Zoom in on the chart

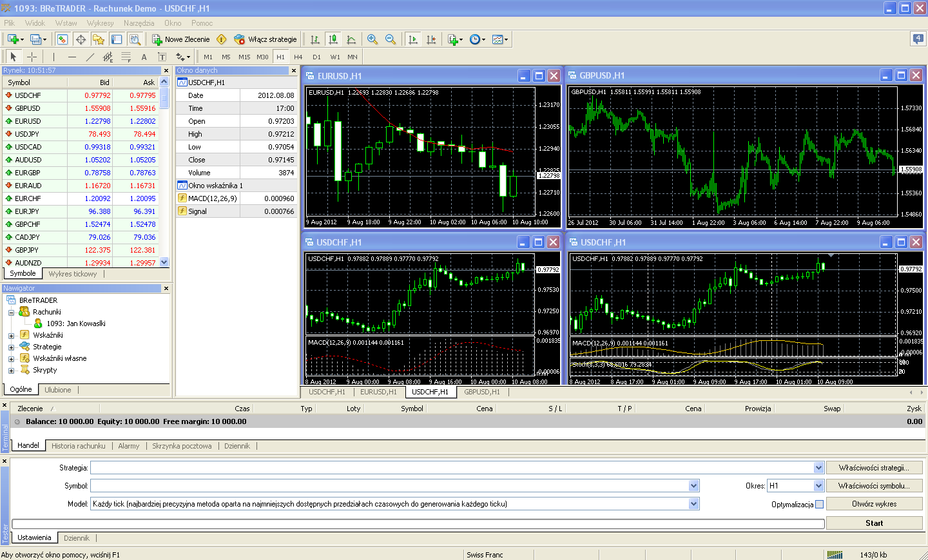point(372,39)
